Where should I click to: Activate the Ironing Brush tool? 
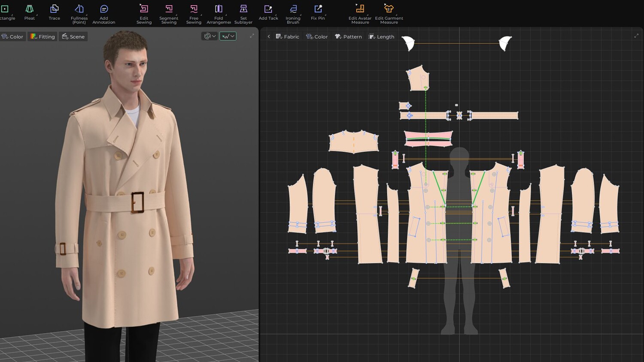point(293,13)
